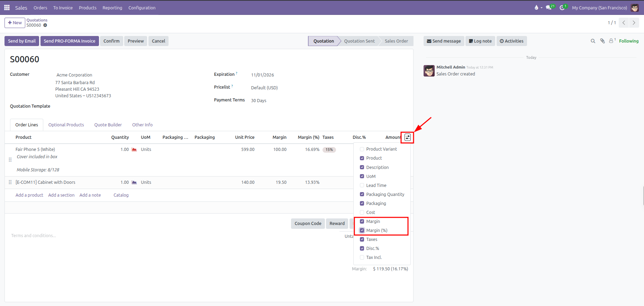
Task: Click the paperclip attachments icon
Action: pyautogui.click(x=602, y=41)
